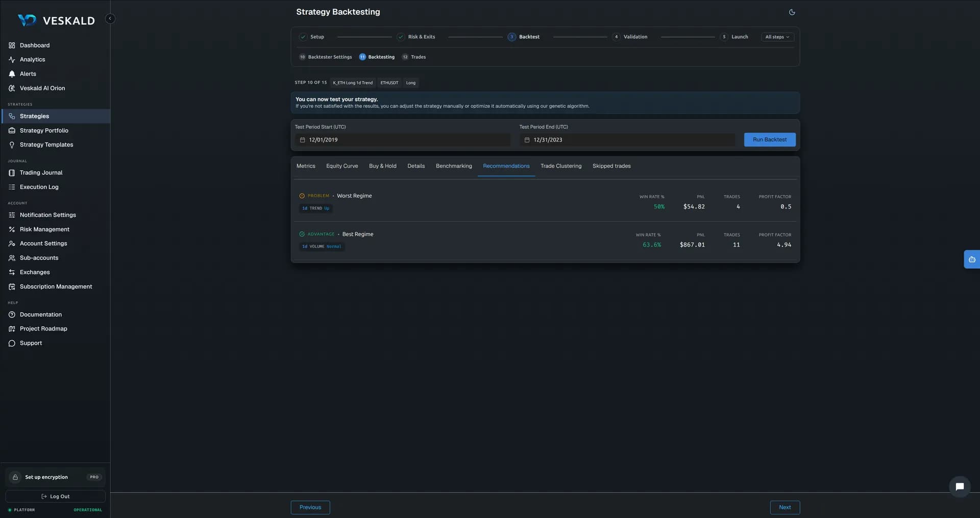Screen dimensions: 980x518
Task: Click the K_ETH Long 1d Trend tag
Action: [x=353, y=83]
